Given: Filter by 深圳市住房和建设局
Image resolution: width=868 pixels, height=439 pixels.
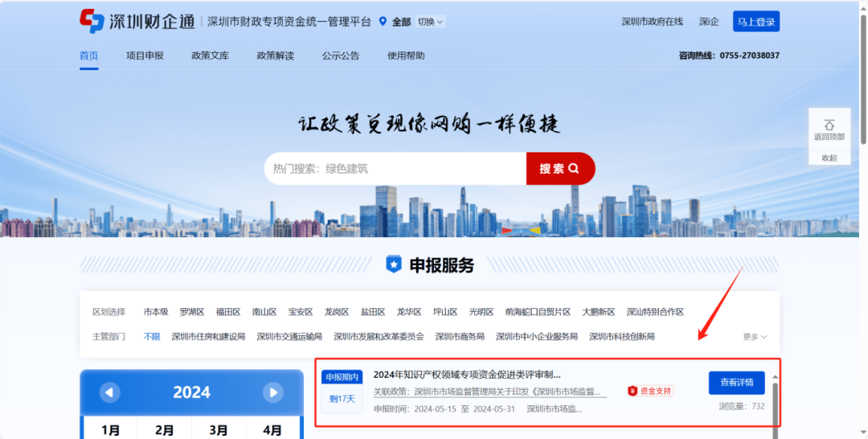Looking at the screenshot, I should tap(208, 337).
